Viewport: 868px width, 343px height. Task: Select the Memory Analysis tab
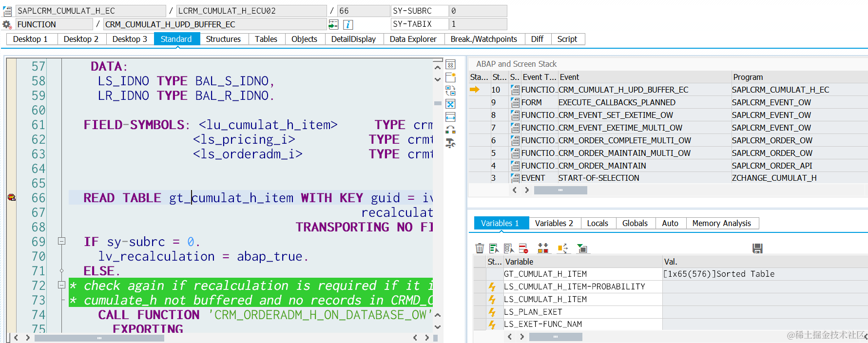click(x=722, y=223)
